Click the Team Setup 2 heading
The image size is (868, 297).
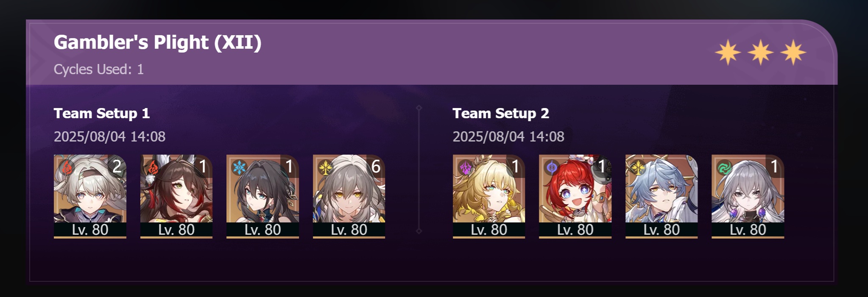[x=501, y=114]
